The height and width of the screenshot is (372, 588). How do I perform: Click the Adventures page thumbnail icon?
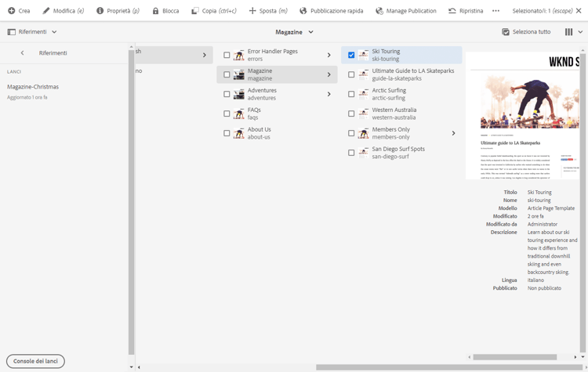tap(239, 94)
